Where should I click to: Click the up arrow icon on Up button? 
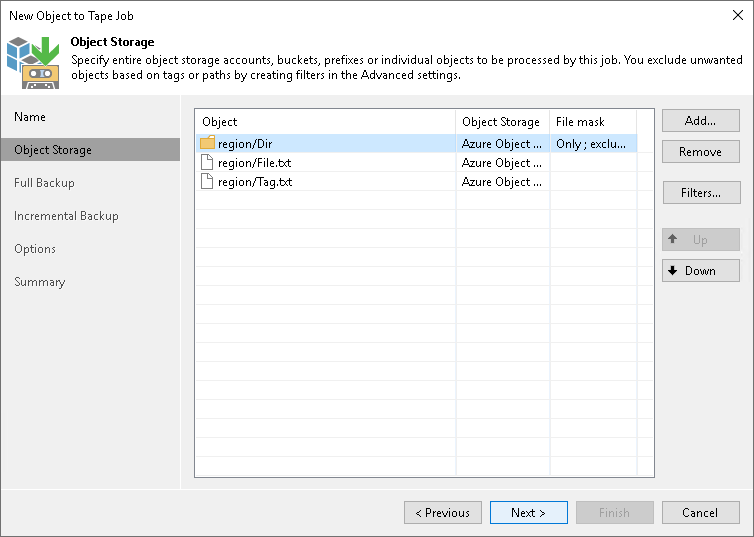[673, 240]
